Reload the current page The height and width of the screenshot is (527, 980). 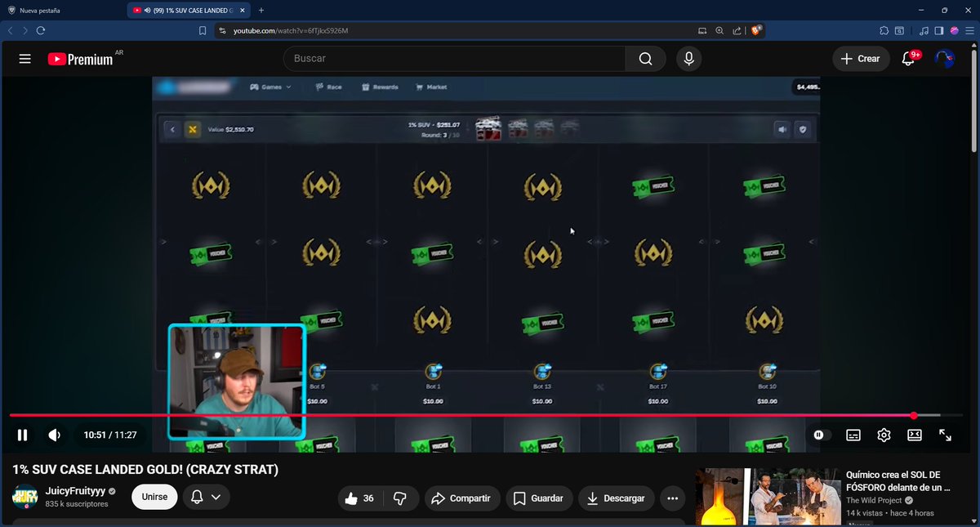[40, 30]
